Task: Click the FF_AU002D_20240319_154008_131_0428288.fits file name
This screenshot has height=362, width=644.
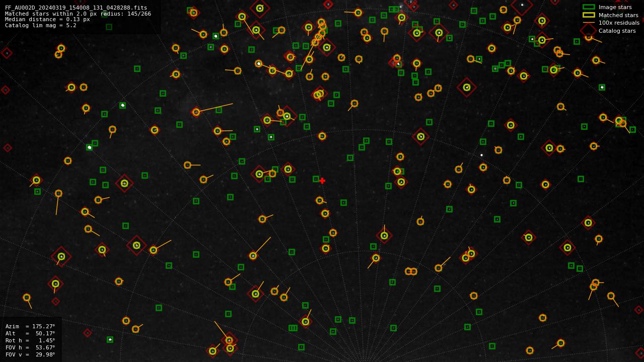Action: pyautogui.click(x=76, y=8)
